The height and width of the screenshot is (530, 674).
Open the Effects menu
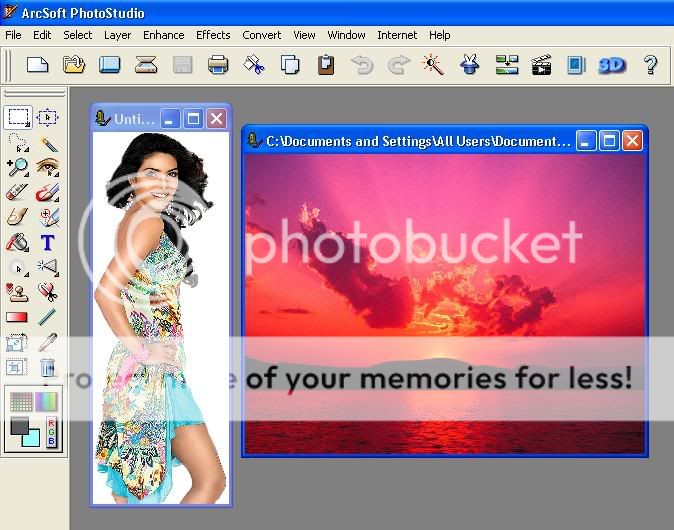(213, 35)
